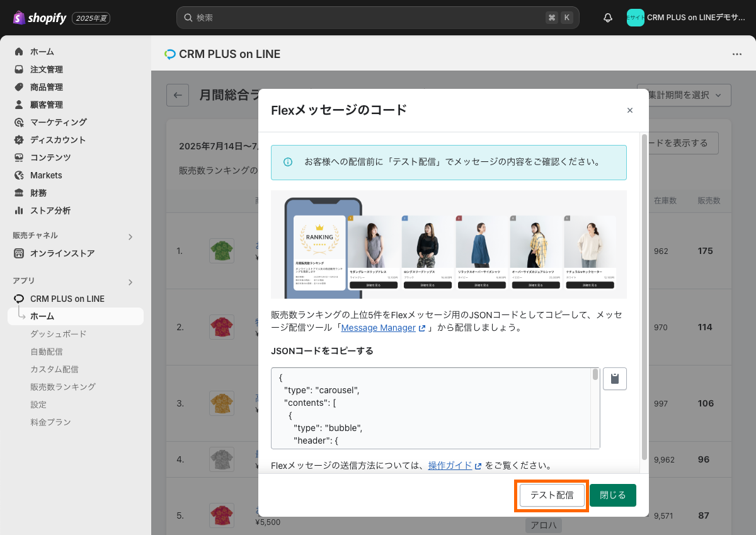Expand the アプリ section chevron

[x=130, y=282]
